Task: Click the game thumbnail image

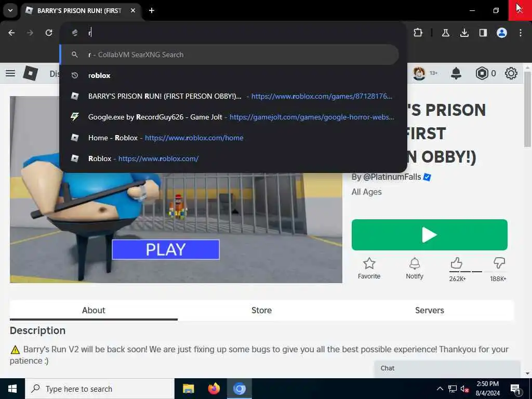Action: [176, 228]
